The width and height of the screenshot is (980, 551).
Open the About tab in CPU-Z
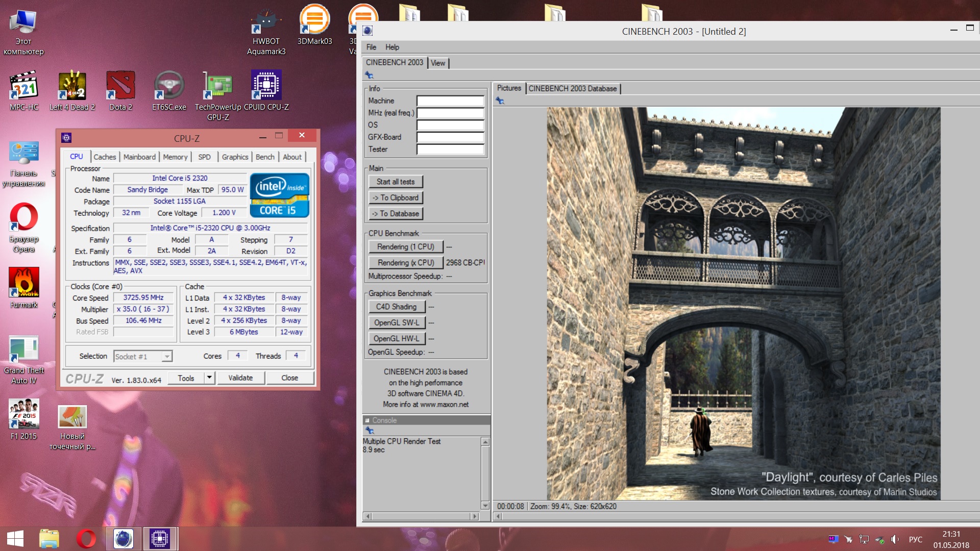point(292,157)
